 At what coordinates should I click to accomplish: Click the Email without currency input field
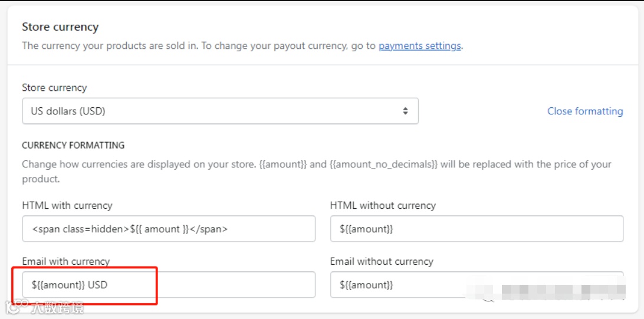point(477,285)
